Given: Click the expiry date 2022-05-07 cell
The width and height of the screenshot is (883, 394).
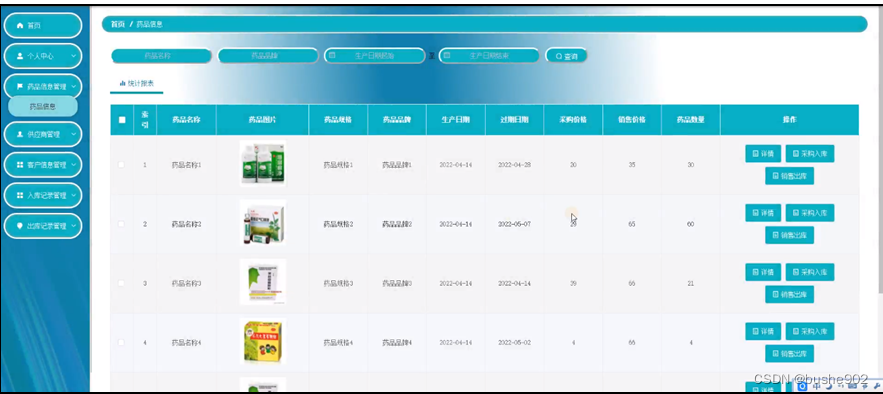Looking at the screenshot, I should (x=514, y=224).
